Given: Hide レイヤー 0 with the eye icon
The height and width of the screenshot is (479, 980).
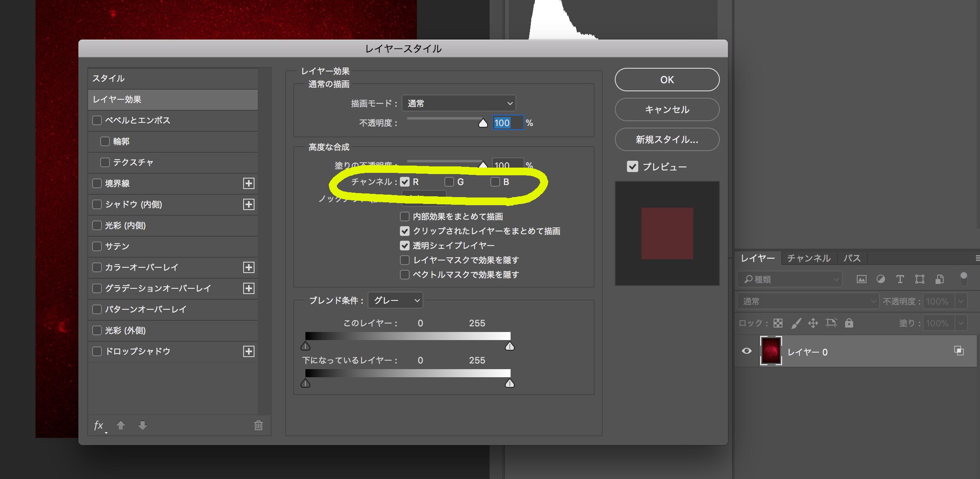Looking at the screenshot, I should click(x=747, y=351).
